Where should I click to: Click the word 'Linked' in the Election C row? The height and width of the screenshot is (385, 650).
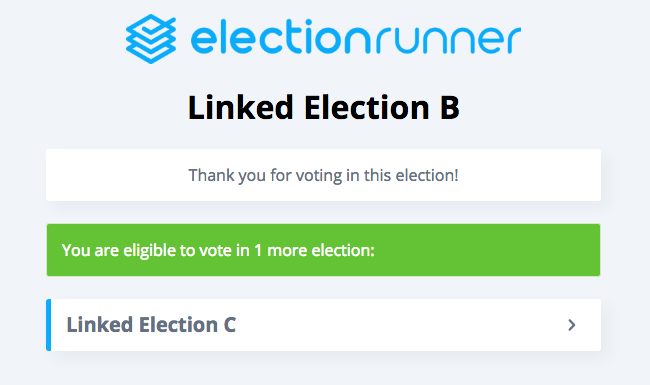(100, 324)
